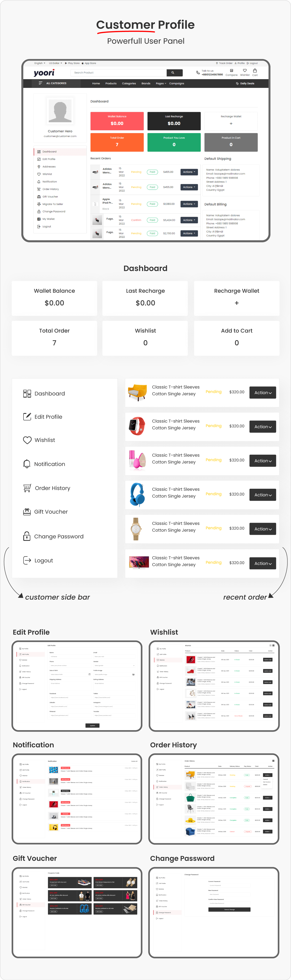Expand the English language dropdown
This screenshot has width=291, height=980.
pos(40,63)
